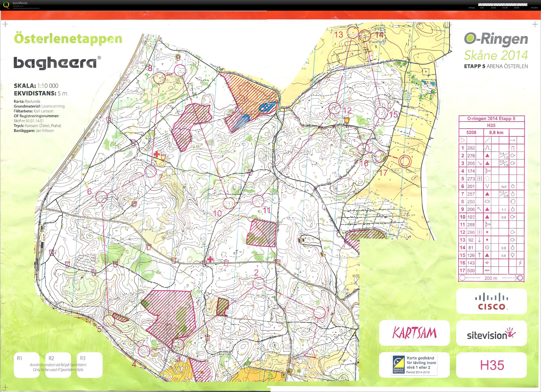Viewport: 541px width, 392px height.
Task: Select control circle 9 on the map
Action: [180, 70]
